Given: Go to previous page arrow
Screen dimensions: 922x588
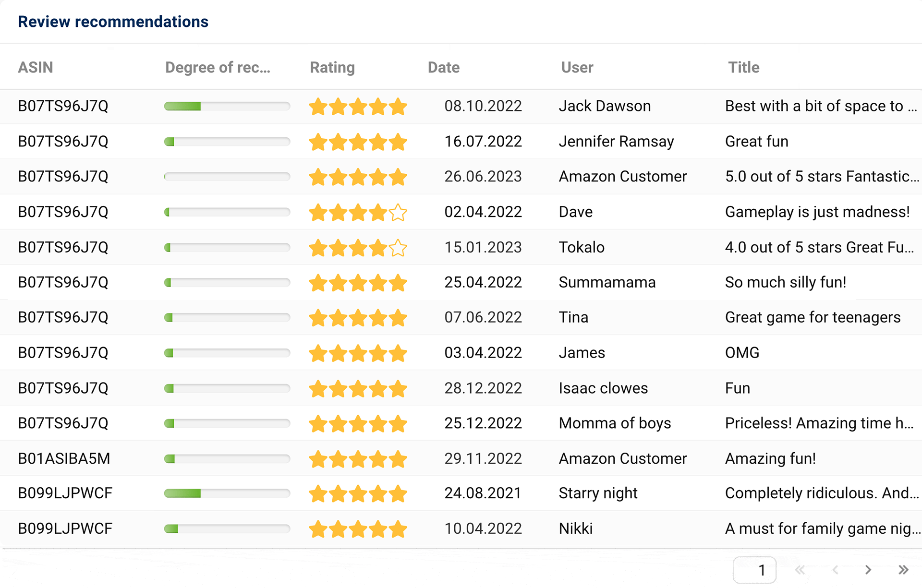Looking at the screenshot, I should pyautogui.click(x=835, y=570).
